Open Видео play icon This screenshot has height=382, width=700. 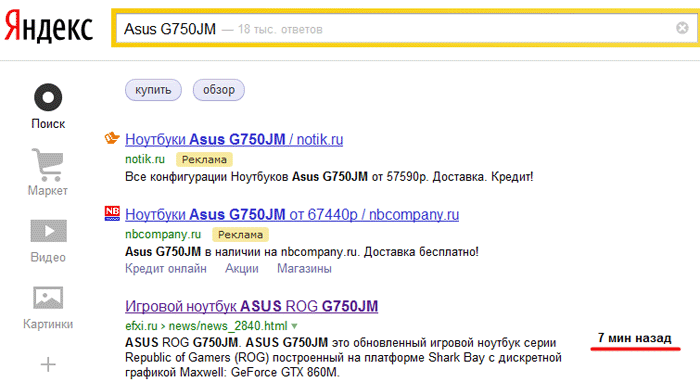[x=48, y=231]
